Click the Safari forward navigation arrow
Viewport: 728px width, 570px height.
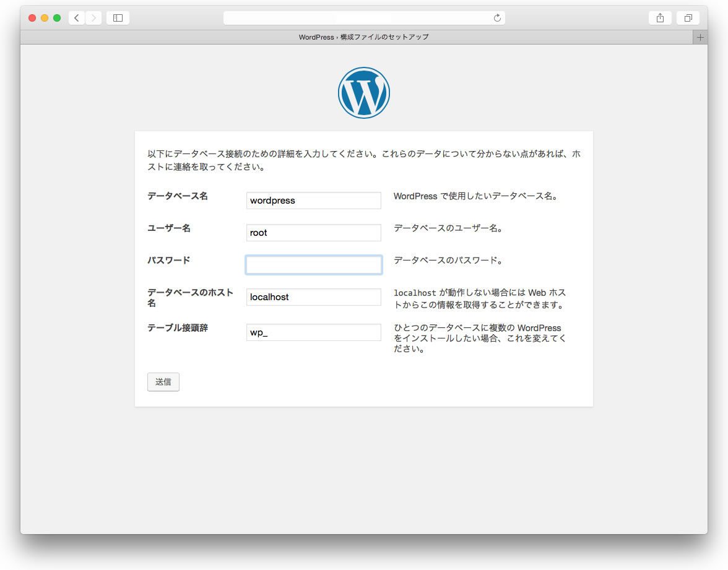tap(93, 18)
